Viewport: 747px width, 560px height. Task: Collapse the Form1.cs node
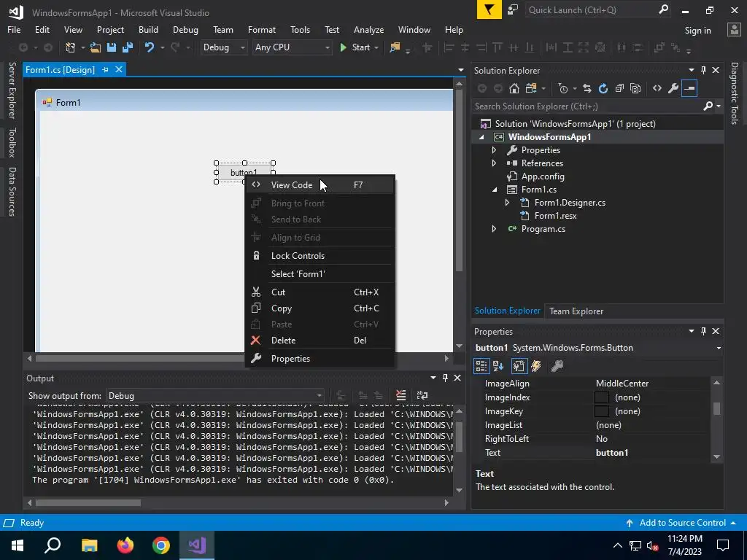(x=495, y=190)
